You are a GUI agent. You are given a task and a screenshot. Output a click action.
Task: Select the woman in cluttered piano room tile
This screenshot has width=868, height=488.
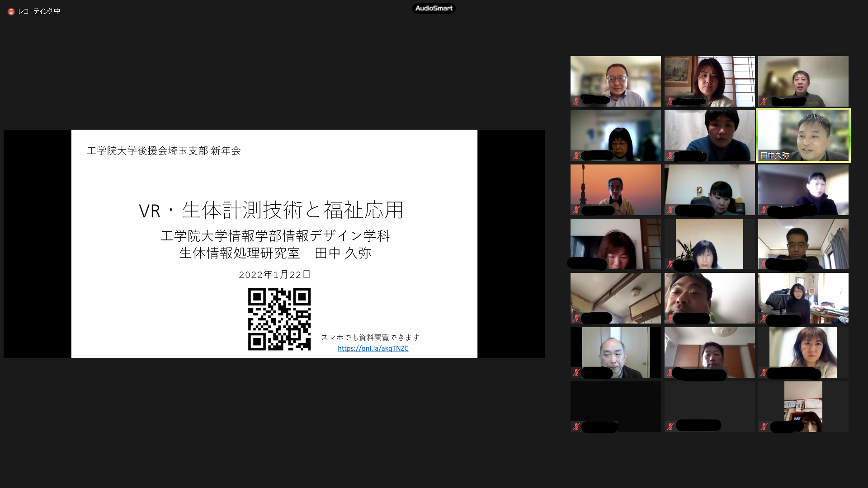pos(803,298)
